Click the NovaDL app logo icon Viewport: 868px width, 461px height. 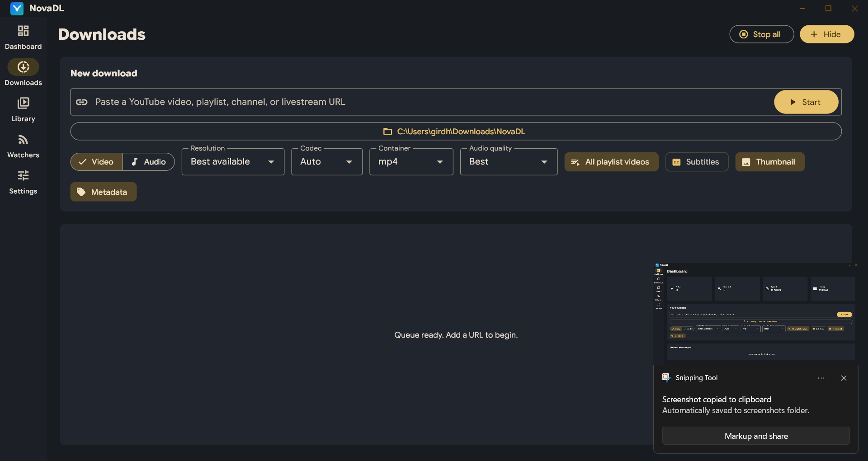coord(17,8)
